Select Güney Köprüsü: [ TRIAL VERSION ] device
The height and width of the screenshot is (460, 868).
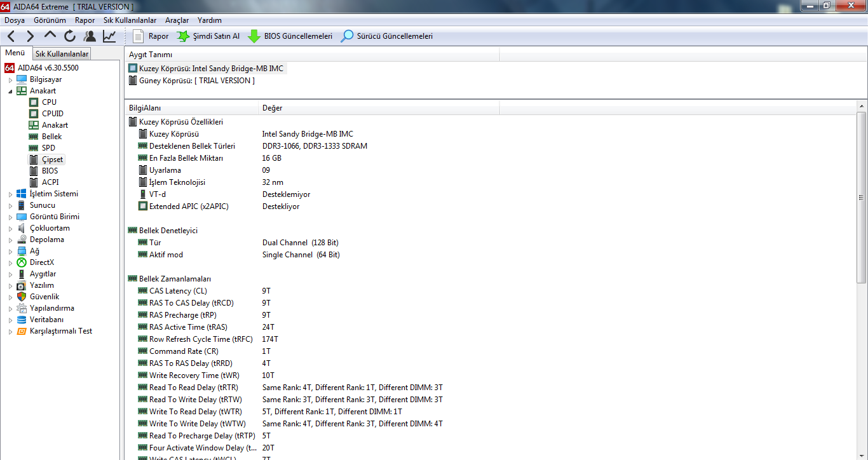(191, 81)
